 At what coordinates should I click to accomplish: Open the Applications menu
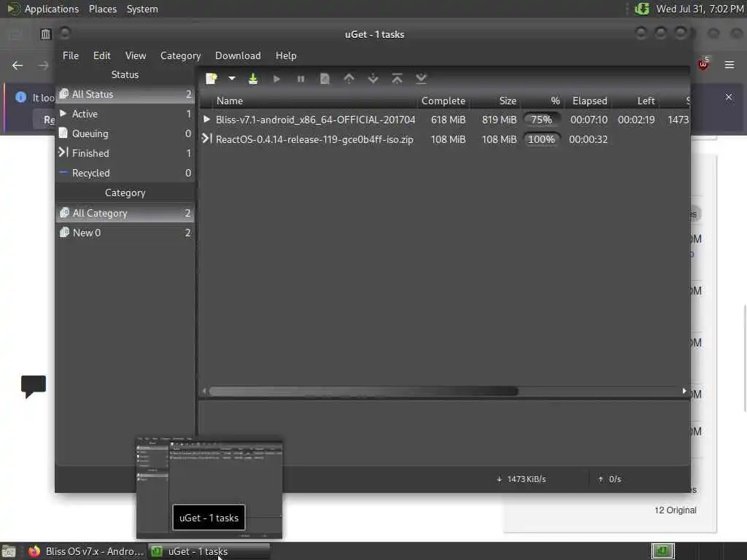52,9
